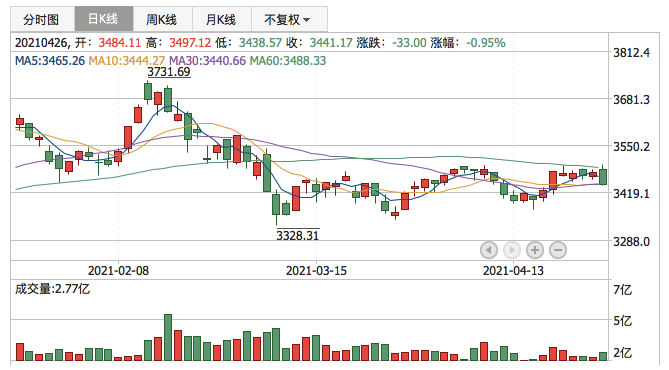Click the 7亿 volume axis label
Image resolution: width=669 pixels, height=370 pixels.
tap(622, 290)
